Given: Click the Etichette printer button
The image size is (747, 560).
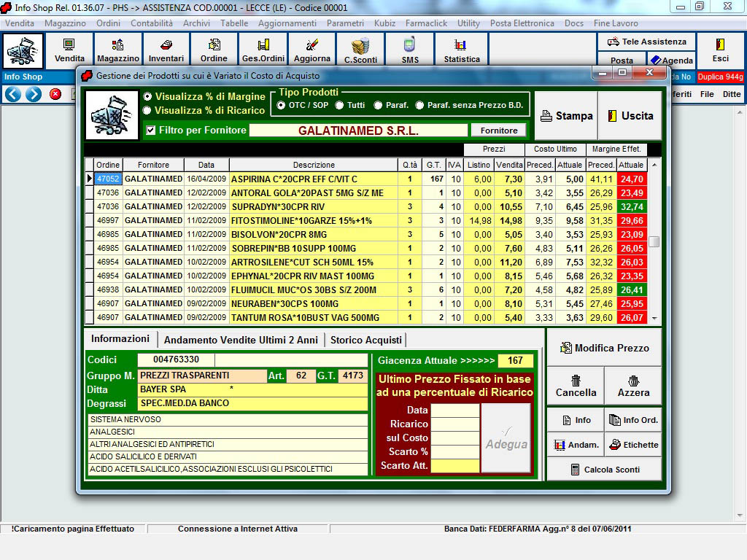Looking at the screenshot, I should click(633, 444).
